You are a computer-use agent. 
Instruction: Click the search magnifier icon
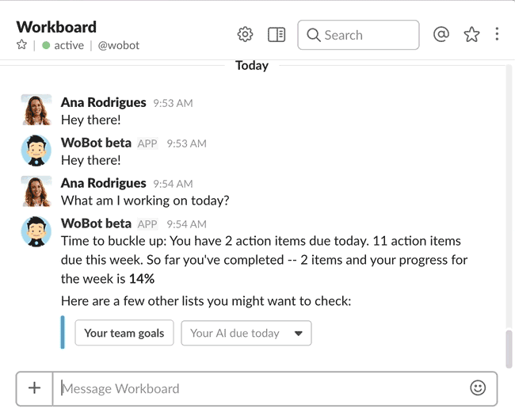tap(313, 35)
